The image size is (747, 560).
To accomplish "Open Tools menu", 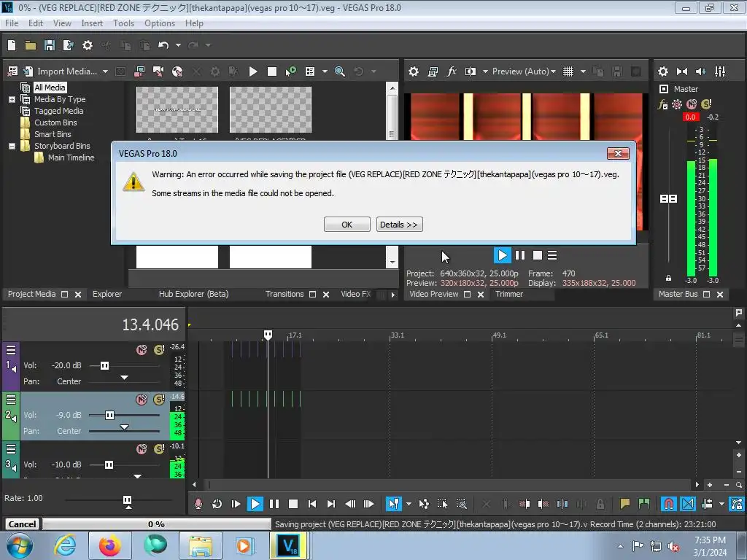I will point(123,23).
